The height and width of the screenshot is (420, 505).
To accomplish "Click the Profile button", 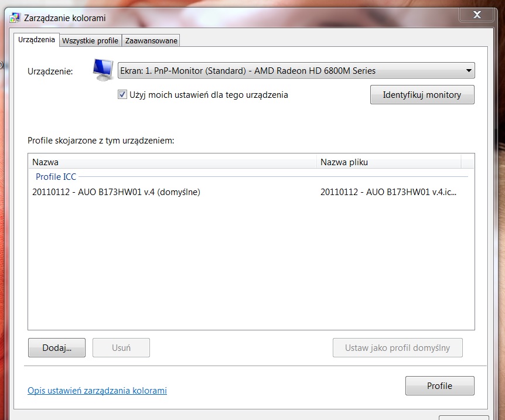I will (439, 385).
